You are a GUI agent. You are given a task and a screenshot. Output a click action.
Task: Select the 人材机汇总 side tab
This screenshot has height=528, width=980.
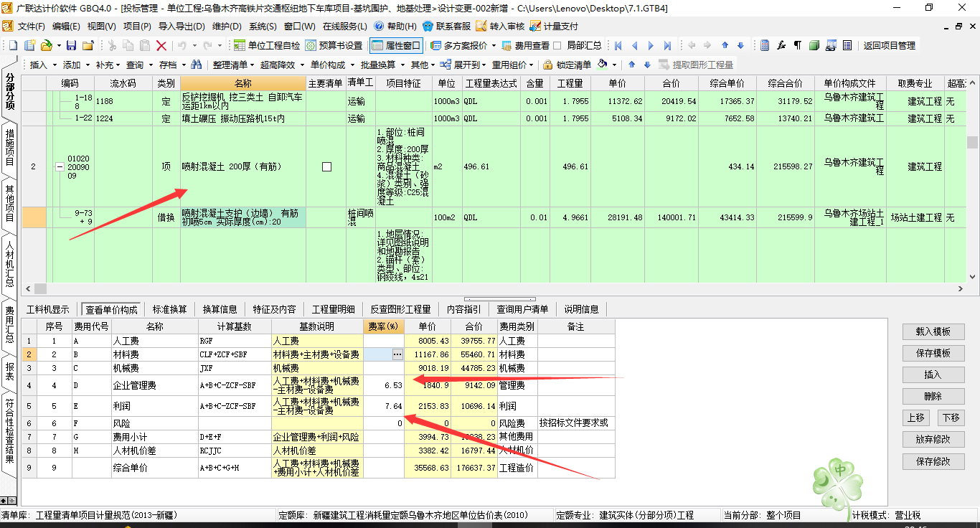(x=9, y=264)
